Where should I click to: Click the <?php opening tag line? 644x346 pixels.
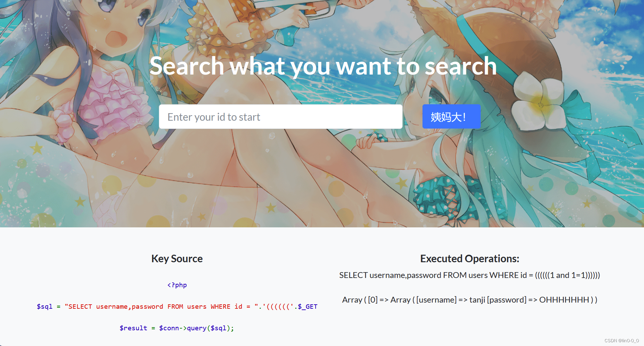[177, 285]
